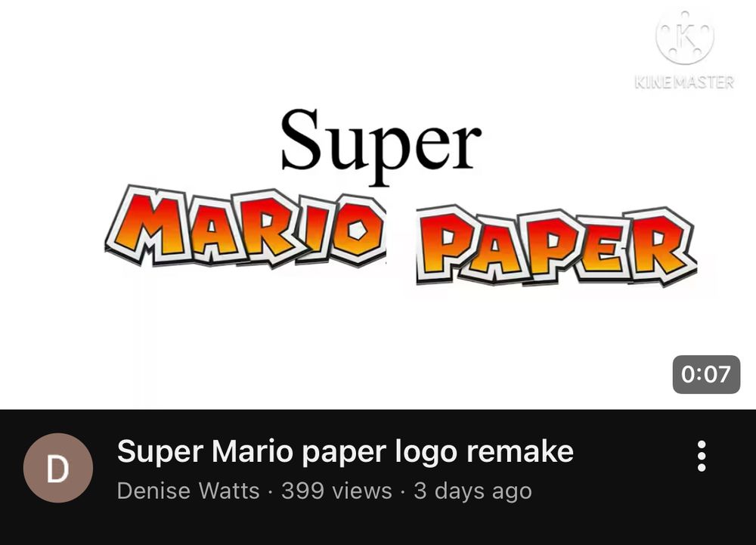
Task: Click the letter E in PAPER logo
Action: pos(604,246)
